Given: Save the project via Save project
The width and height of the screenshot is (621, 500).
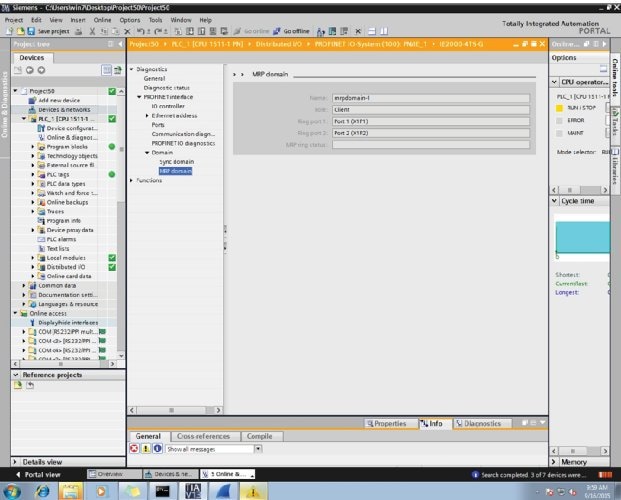Looking at the screenshot, I should 48,31.
